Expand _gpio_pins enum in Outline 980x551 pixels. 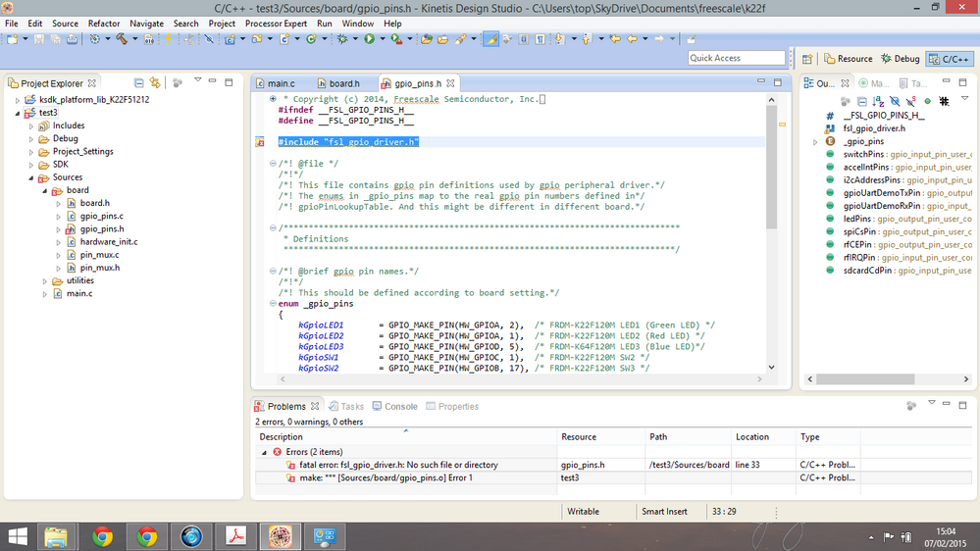[x=815, y=142]
